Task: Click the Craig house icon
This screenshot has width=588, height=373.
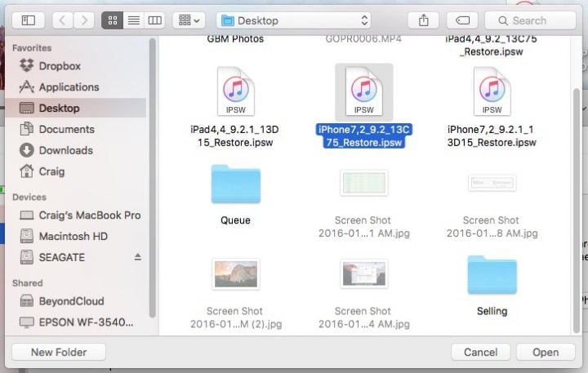Action: [26, 171]
